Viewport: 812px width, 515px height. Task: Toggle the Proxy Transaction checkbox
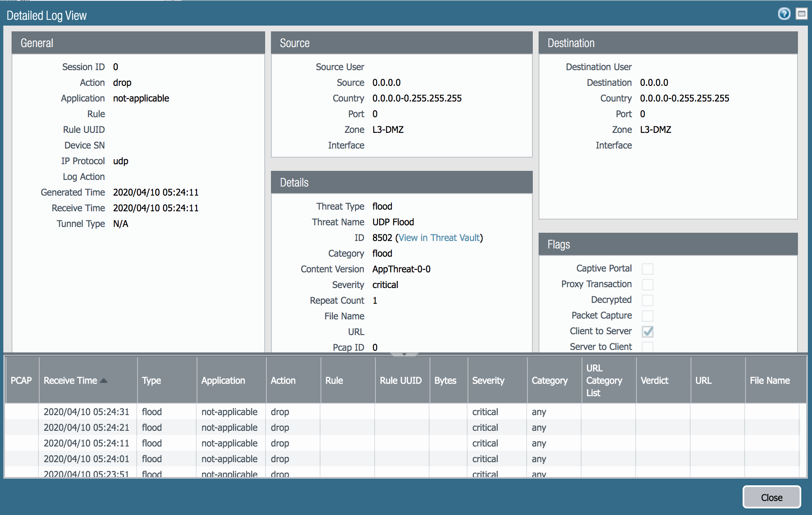point(647,285)
